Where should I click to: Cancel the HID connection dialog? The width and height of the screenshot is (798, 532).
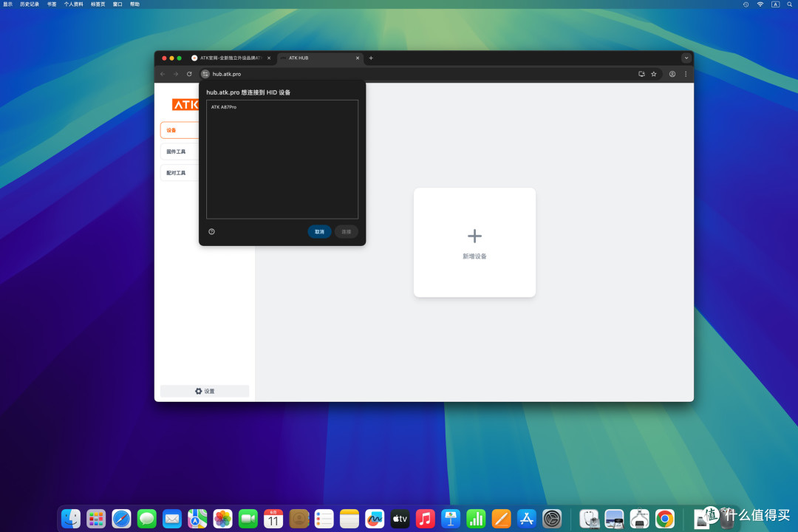coord(319,231)
